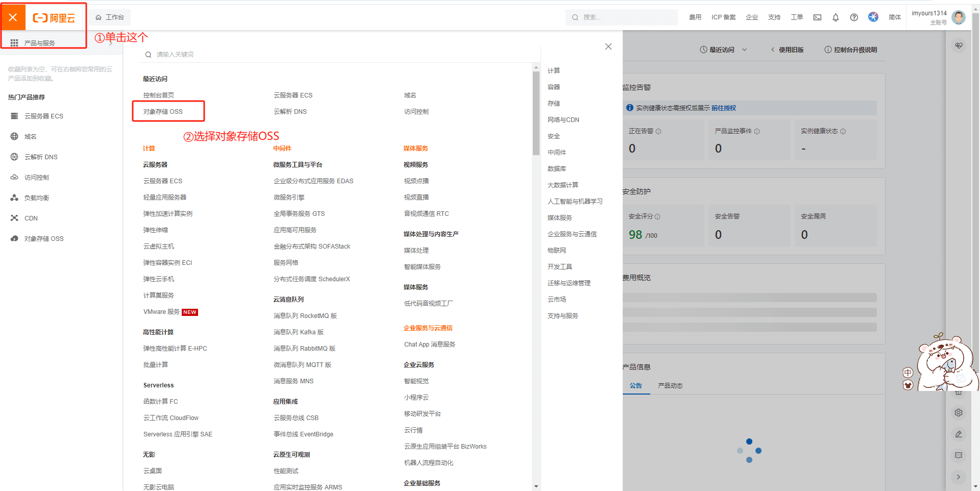The height and width of the screenshot is (491, 980).
Task: Click the 工作台 button in header
Action: coord(110,17)
